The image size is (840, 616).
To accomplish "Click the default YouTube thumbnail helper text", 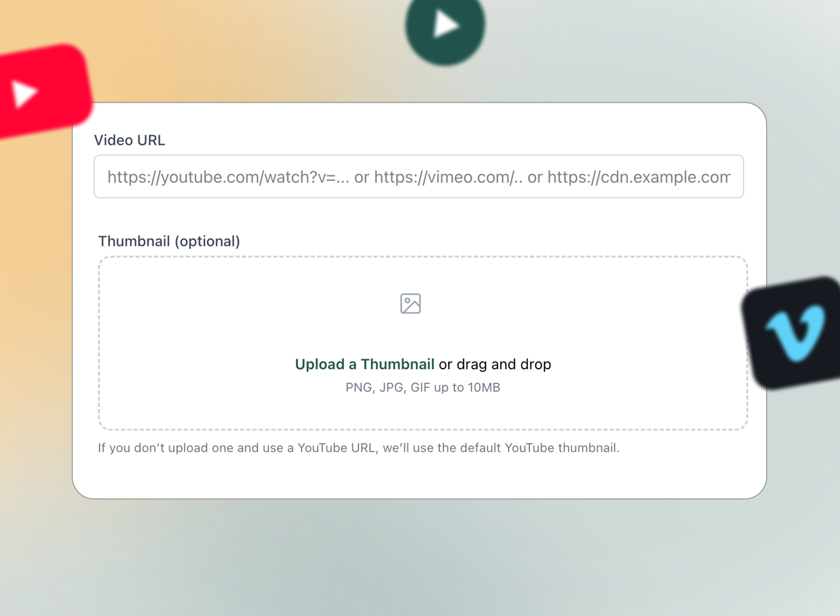I will [x=359, y=448].
